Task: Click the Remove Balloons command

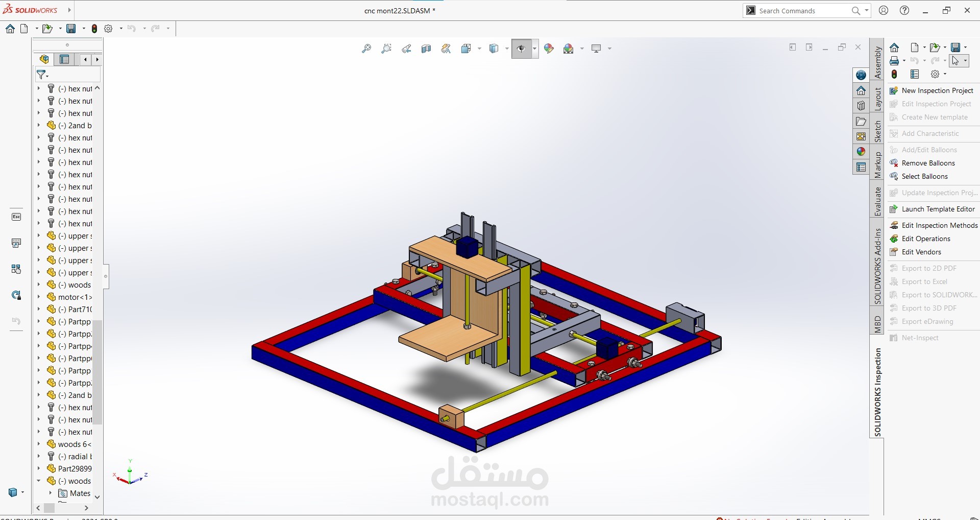Action: [x=928, y=163]
